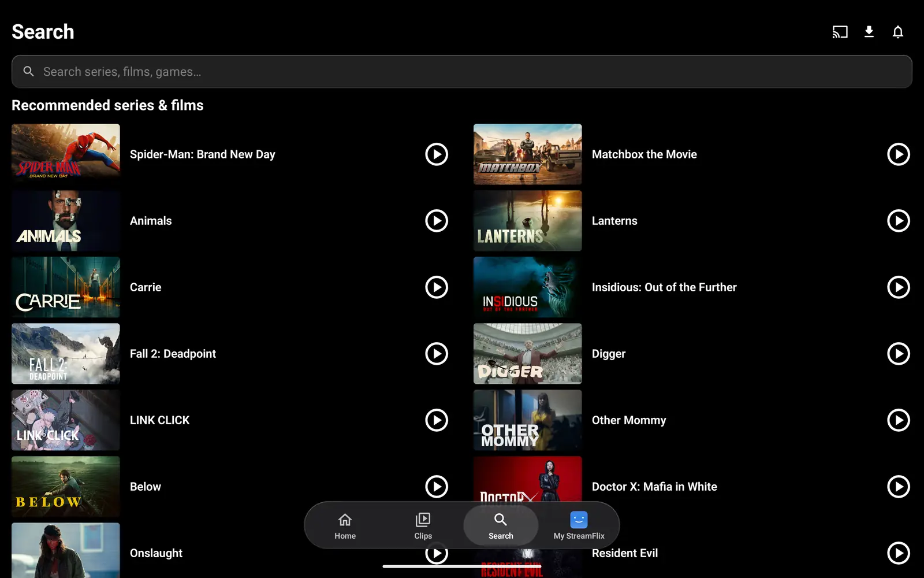Play Insidious: Out of the Further
The height and width of the screenshot is (578, 924).
click(x=899, y=287)
